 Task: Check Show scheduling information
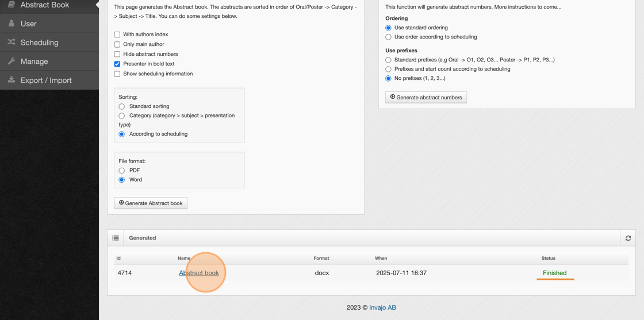[117, 74]
